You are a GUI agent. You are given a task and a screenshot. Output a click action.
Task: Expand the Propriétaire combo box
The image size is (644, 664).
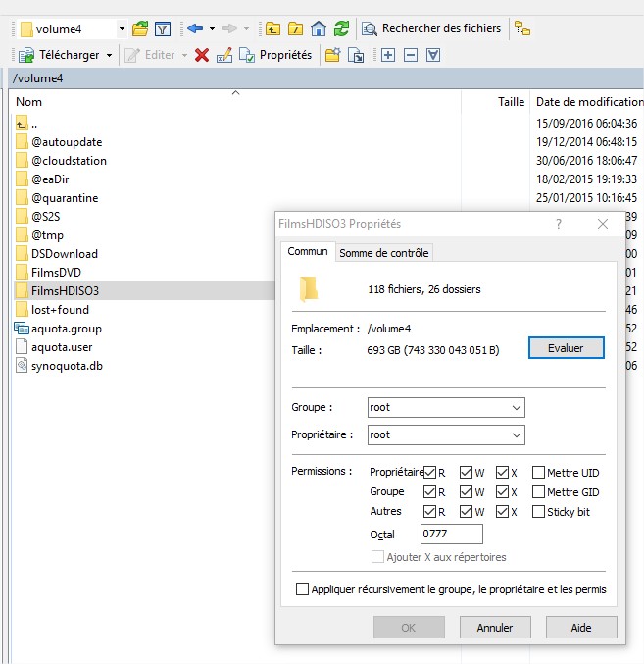516,434
